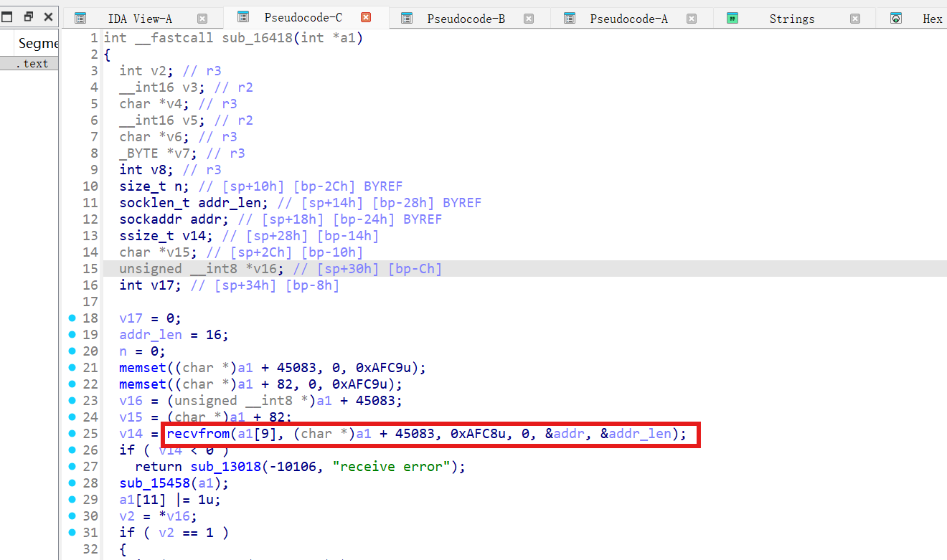Click the Pseudocode-B tab icon
The height and width of the screenshot is (560, 947).
pos(407,19)
